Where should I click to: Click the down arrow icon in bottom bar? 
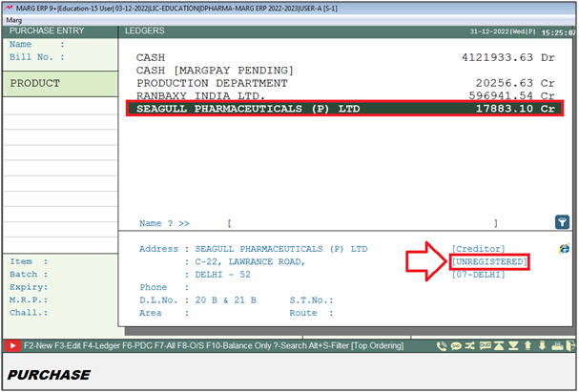pyautogui.click(x=542, y=345)
